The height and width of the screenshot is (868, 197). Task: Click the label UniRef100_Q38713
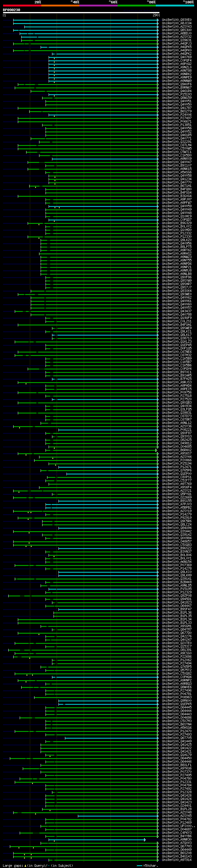(x=176, y=338)
